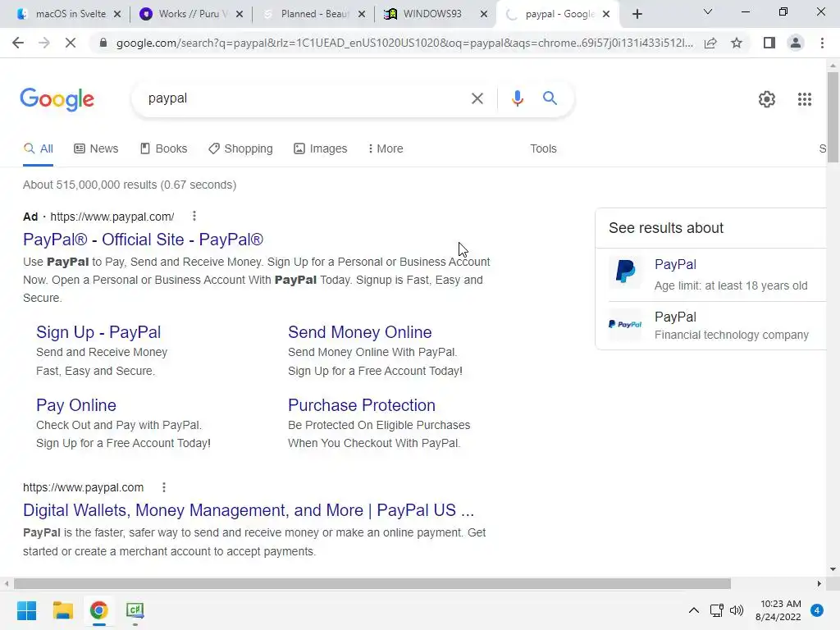This screenshot has height=630, width=840.
Task: Switch to the Planned - Beau tab
Action: tap(313, 14)
